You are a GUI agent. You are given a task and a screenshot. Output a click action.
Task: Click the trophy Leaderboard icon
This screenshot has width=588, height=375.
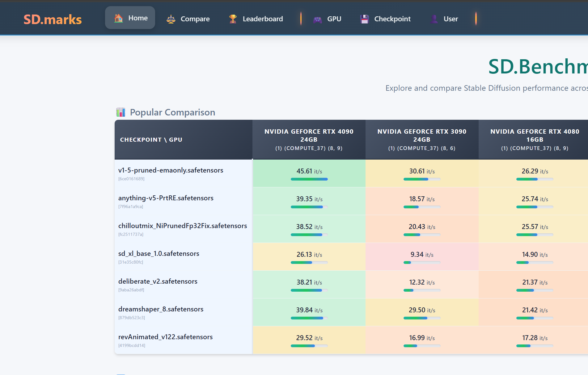click(x=233, y=19)
